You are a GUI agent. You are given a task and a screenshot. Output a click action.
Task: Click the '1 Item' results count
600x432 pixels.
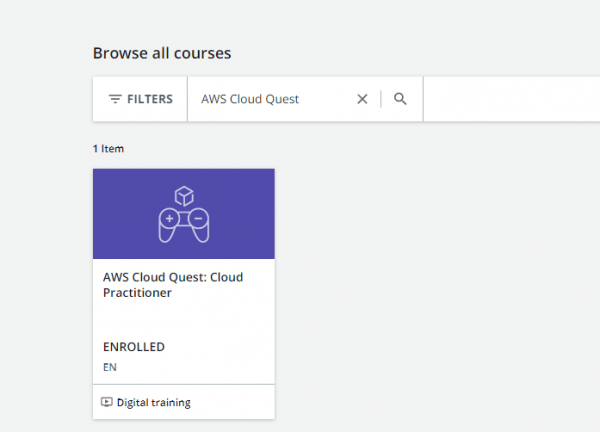click(108, 149)
